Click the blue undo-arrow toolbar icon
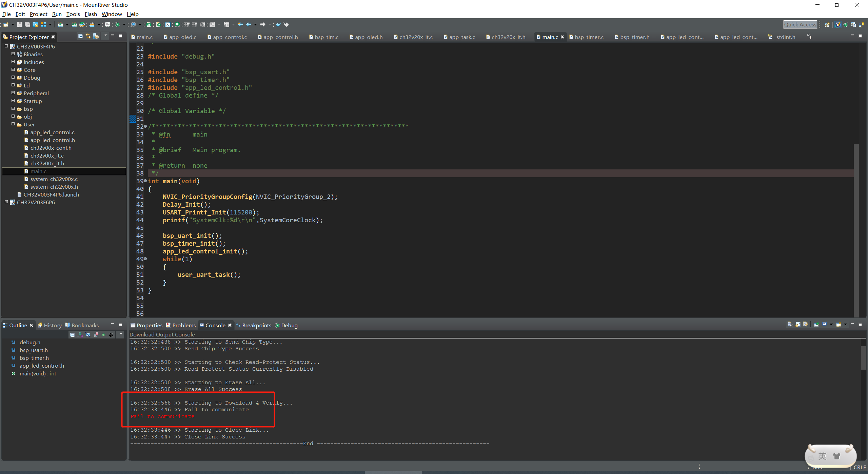 pos(278,24)
